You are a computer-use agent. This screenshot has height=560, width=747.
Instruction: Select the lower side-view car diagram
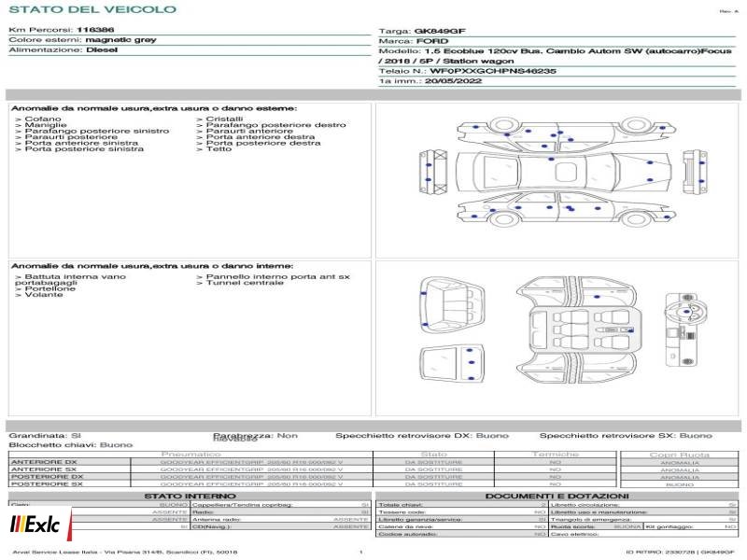(567, 209)
